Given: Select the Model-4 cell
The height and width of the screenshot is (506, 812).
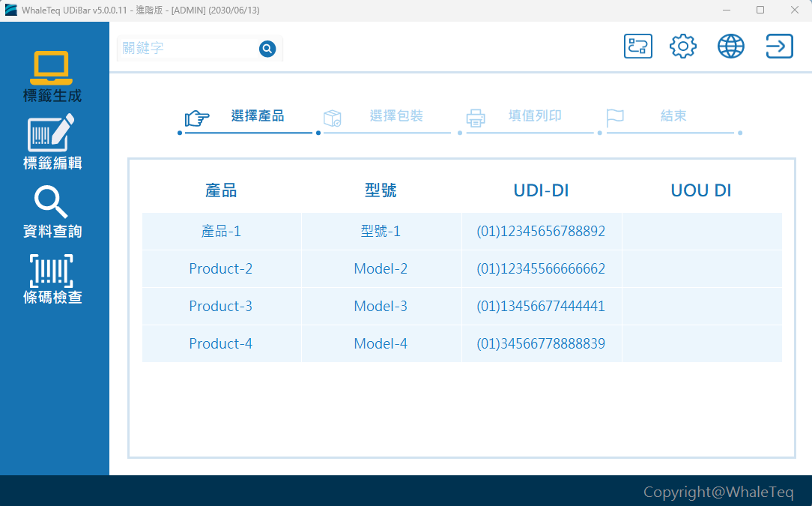Looking at the screenshot, I should coord(381,343).
